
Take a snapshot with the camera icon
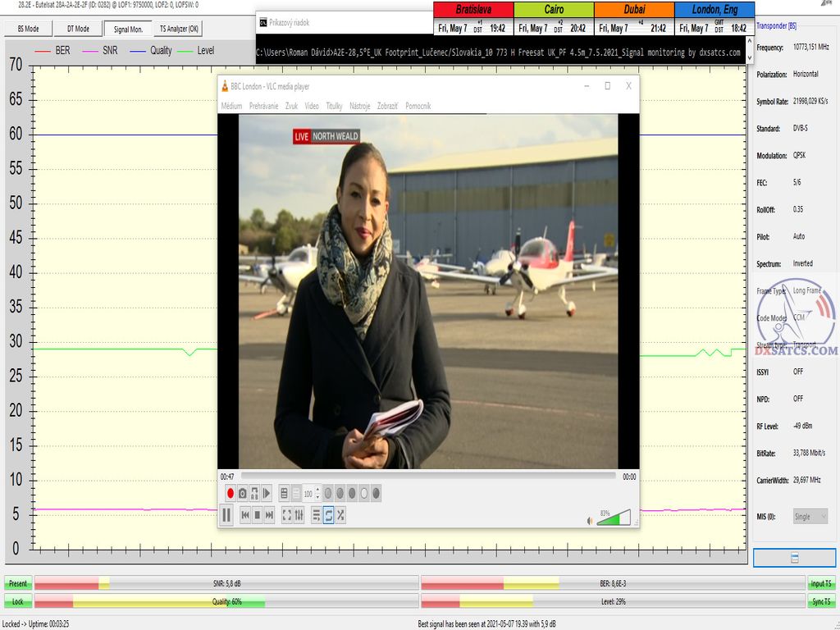(242, 493)
